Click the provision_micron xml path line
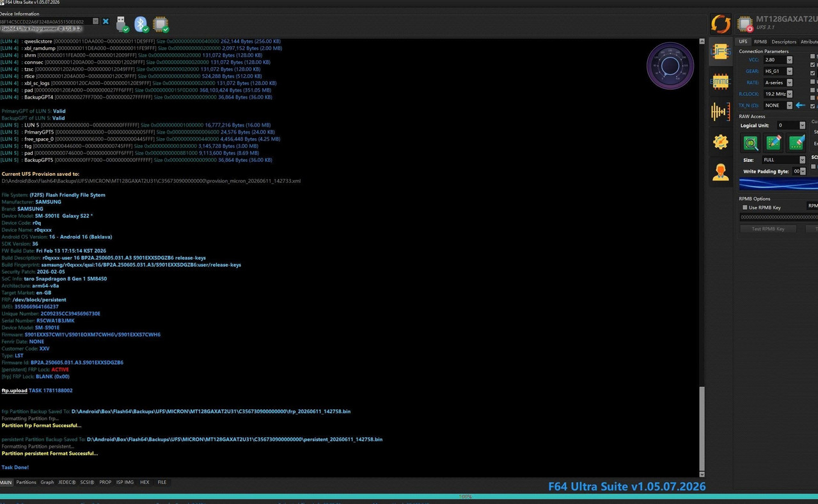The height and width of the screenshot is (504, 818). coord(151,181)
